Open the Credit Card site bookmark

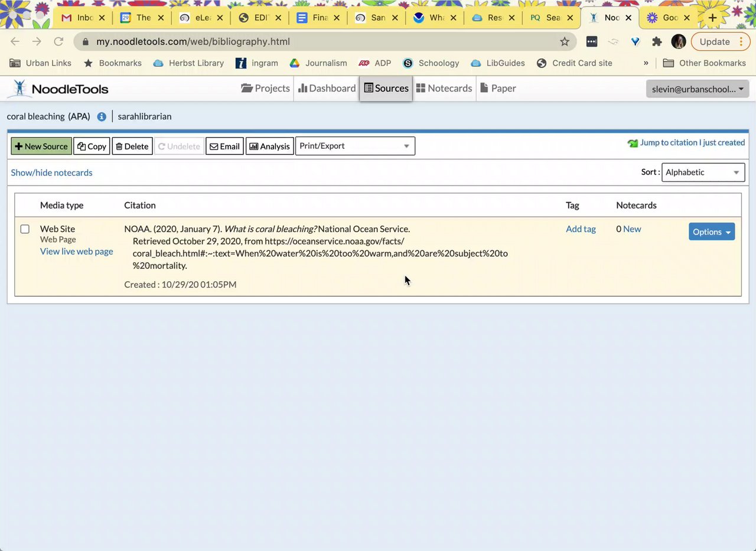coord(575,63)
